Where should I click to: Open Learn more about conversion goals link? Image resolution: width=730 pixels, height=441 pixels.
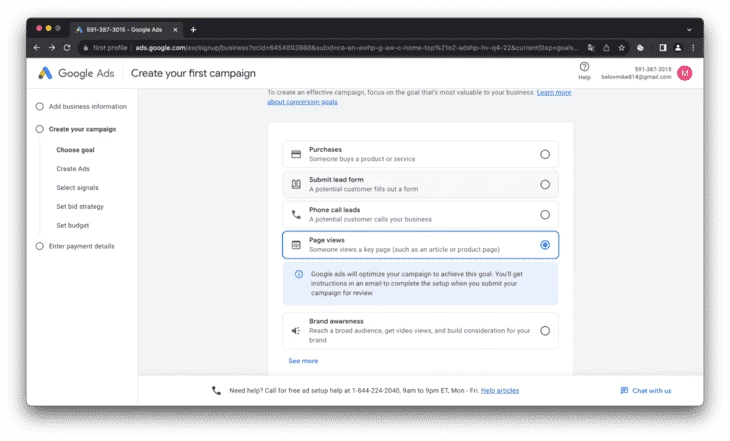click(419, 97)
